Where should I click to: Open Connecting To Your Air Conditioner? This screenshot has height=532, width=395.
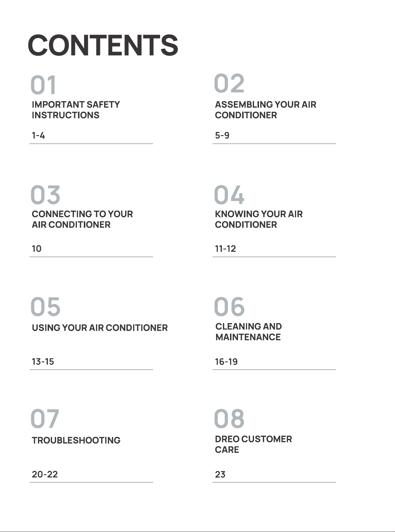[82, 219]
